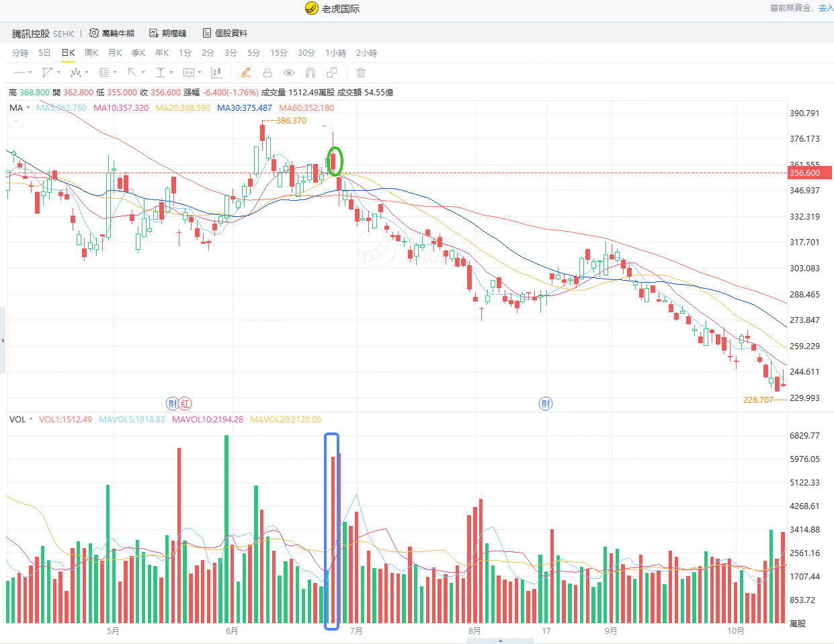Viewport: 834px width, 644px height.
Task: Select the 15分 timeframe tab
Action: [x=279, y=53]
